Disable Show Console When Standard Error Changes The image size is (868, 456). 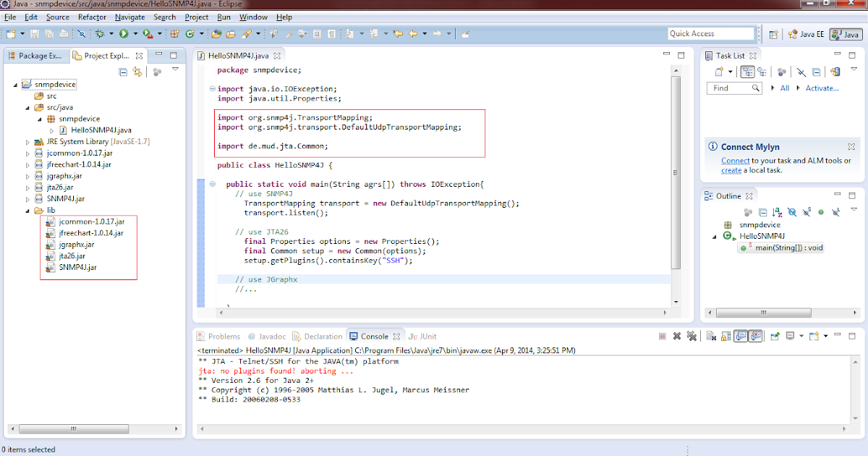(x=754, y=337)
